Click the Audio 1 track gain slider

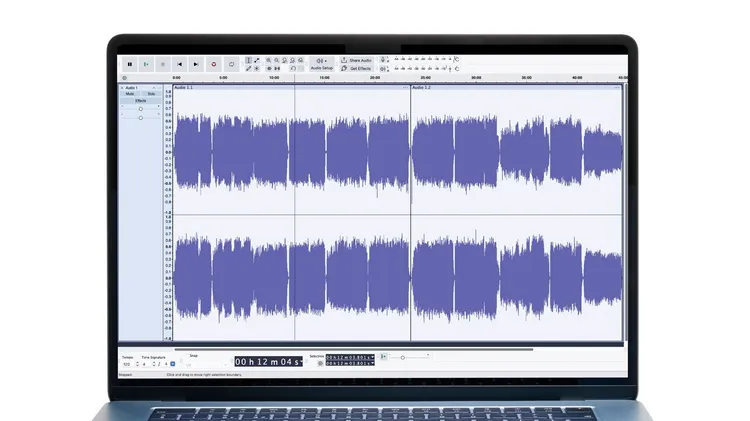tap(140, 109)
